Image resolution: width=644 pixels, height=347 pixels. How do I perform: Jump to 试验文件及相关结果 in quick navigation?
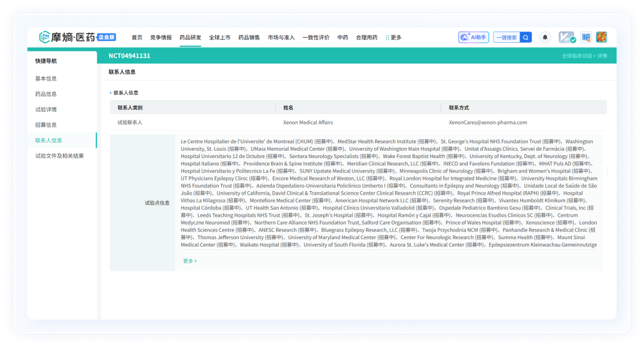coord(59,156)
